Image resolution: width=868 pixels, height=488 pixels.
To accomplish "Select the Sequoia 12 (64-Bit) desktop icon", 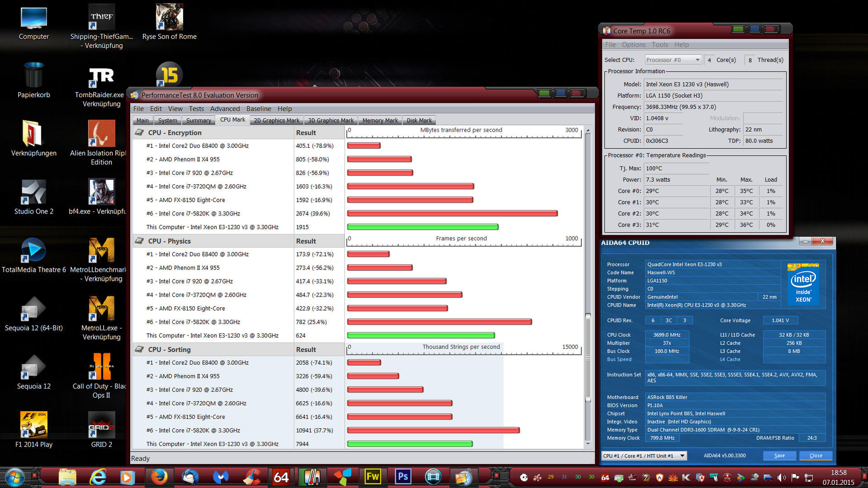I will (33, 314).
